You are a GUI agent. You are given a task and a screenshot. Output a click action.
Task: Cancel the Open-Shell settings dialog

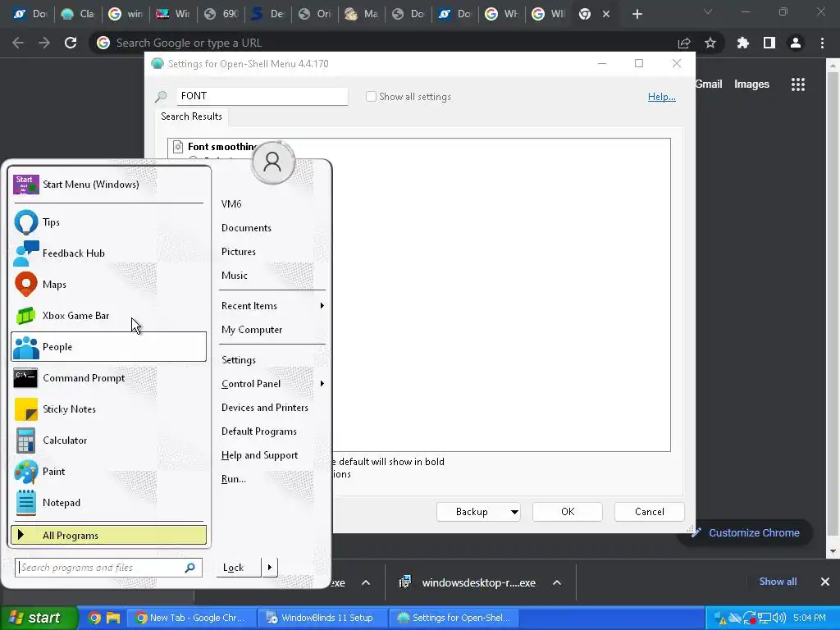coord(650,512)
